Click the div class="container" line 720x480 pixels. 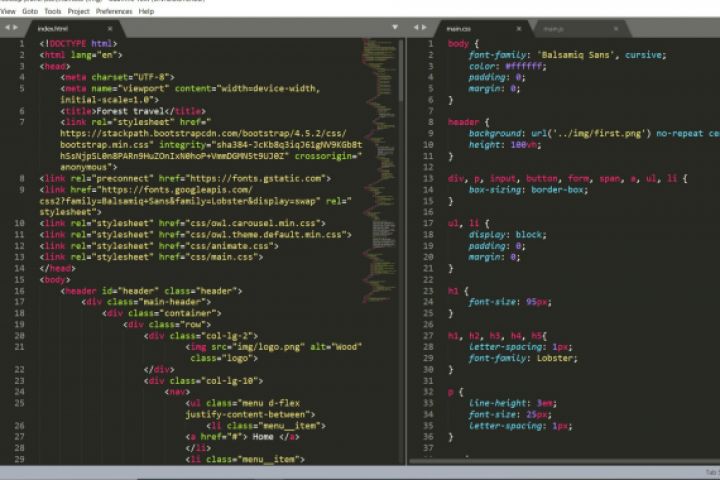click(162, 313)
